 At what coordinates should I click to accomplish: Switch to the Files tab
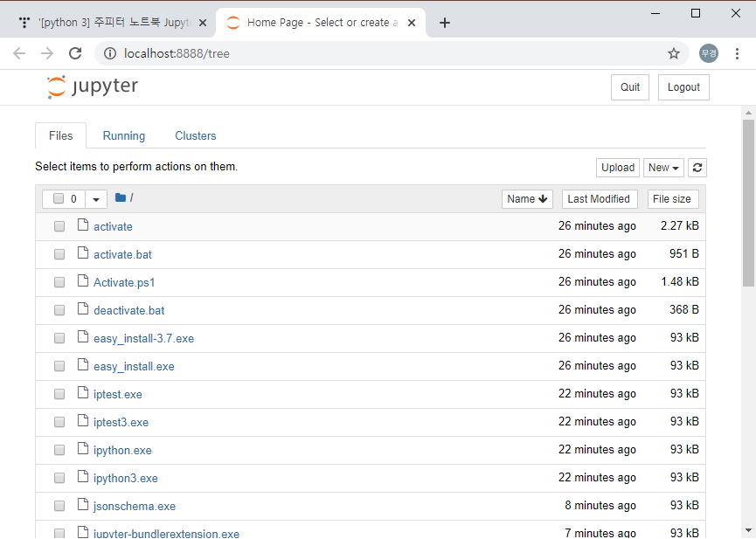[x=61, y=136]
